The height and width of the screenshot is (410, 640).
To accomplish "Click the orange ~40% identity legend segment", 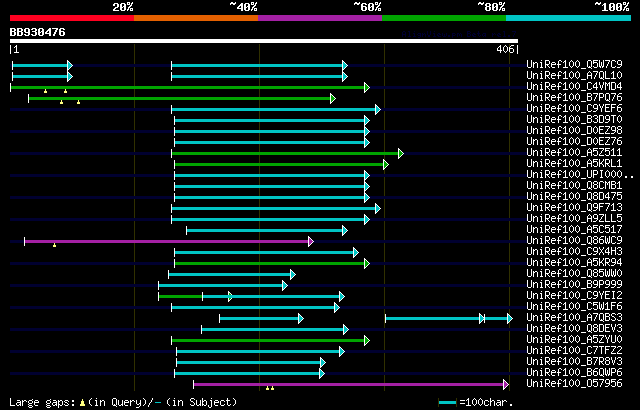I will pos(196,18).
